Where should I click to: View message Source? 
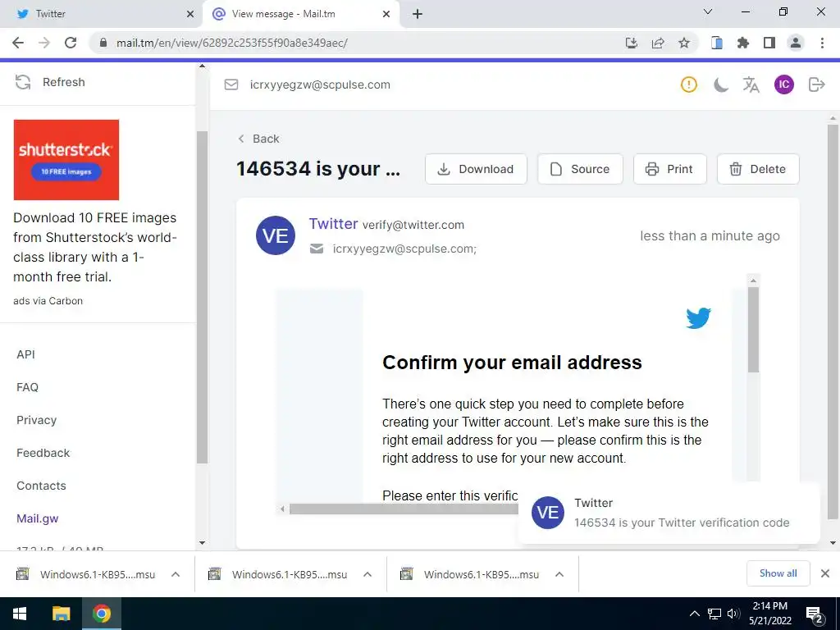point(580,169)
